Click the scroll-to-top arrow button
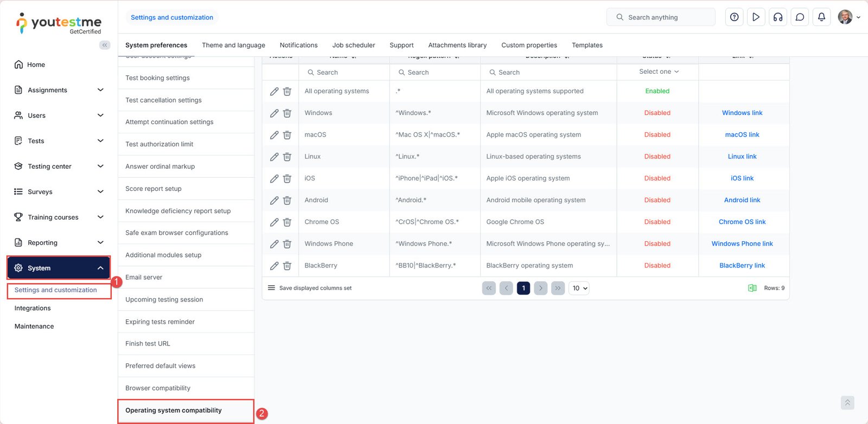This screenshot has width=868, height=424. (x=847, y=403)
